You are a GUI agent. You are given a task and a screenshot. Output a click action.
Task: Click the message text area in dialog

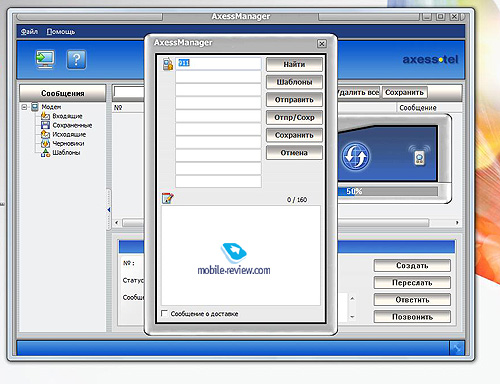click(241, 255)
